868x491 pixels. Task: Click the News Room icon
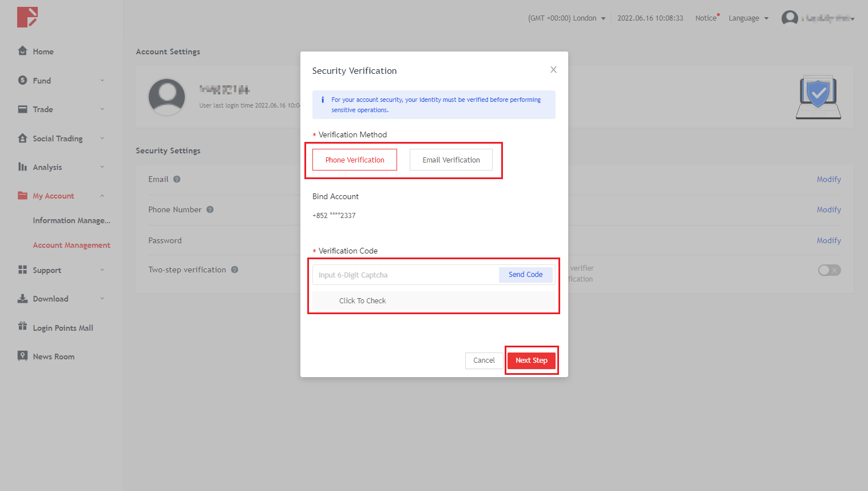tap(23, 356)
